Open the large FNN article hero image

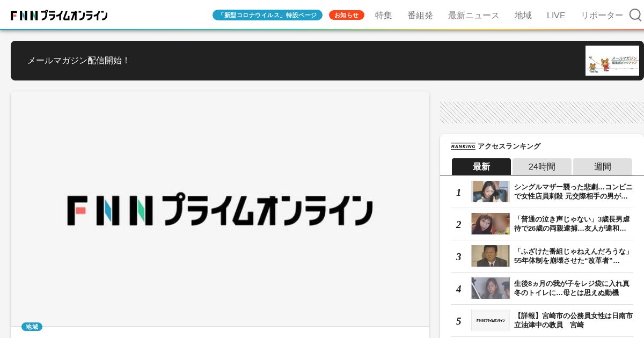tap(220, 209)
